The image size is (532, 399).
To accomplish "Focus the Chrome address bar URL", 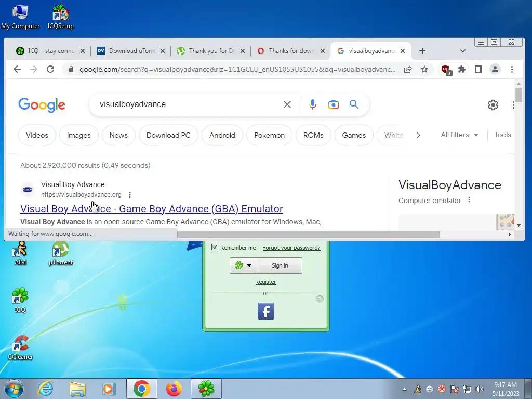I will [237, 69].
